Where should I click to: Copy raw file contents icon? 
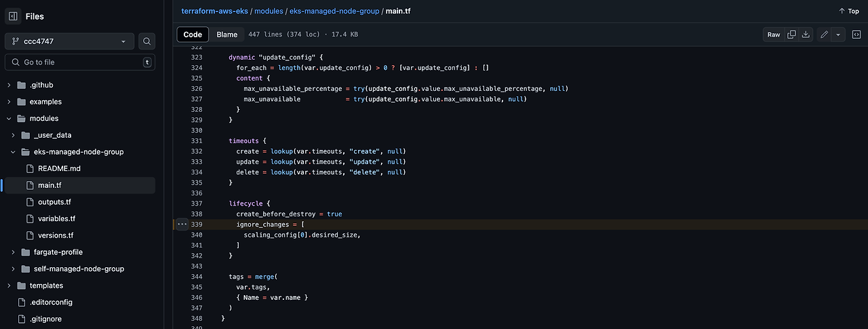pyautogui.click(x=791, y=35)
